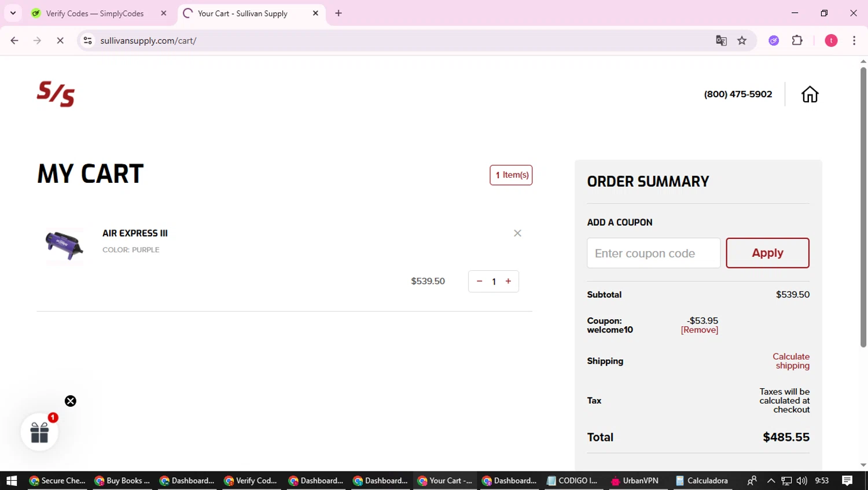
Task: Select the Your Cart - Sullivan Supply tab
Action: point(252,13)
